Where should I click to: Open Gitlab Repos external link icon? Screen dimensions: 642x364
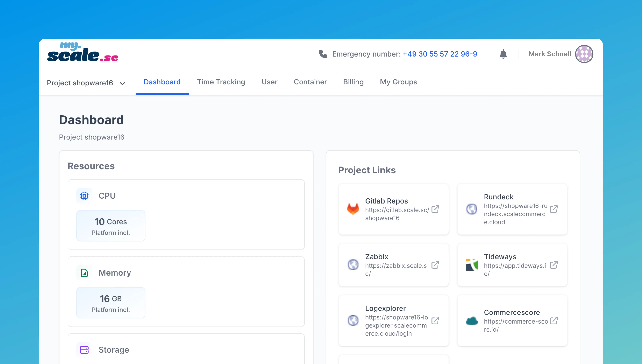coord(435,209)
